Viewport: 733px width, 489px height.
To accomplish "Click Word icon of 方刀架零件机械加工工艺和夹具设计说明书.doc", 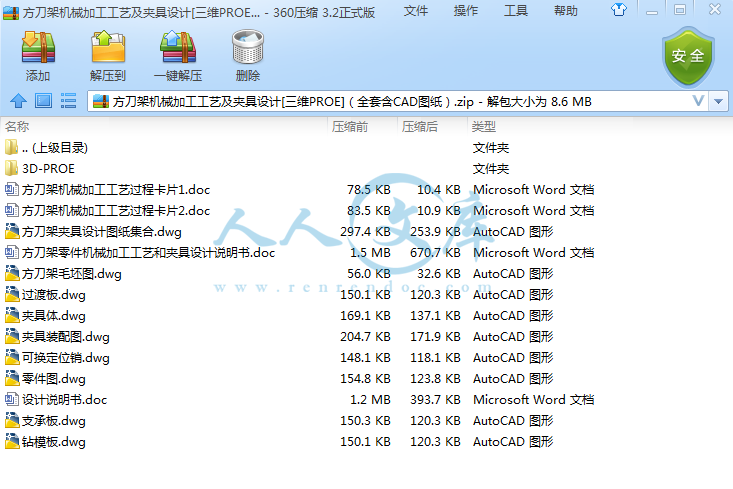I will (12, 252).
